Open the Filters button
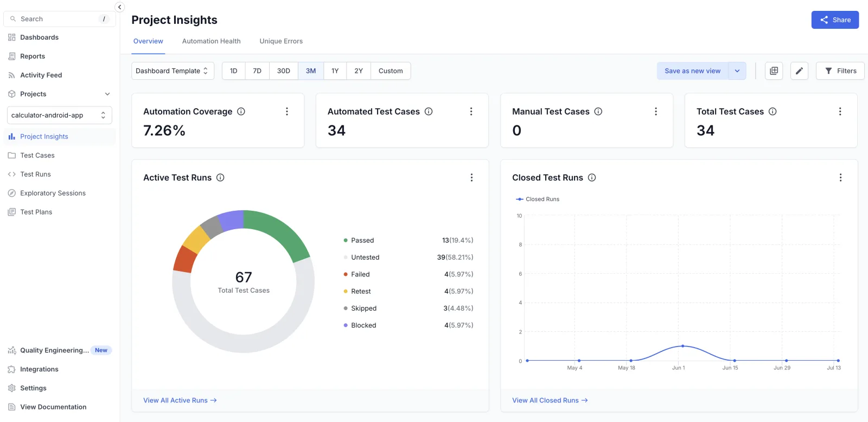 tap(840, 71)
